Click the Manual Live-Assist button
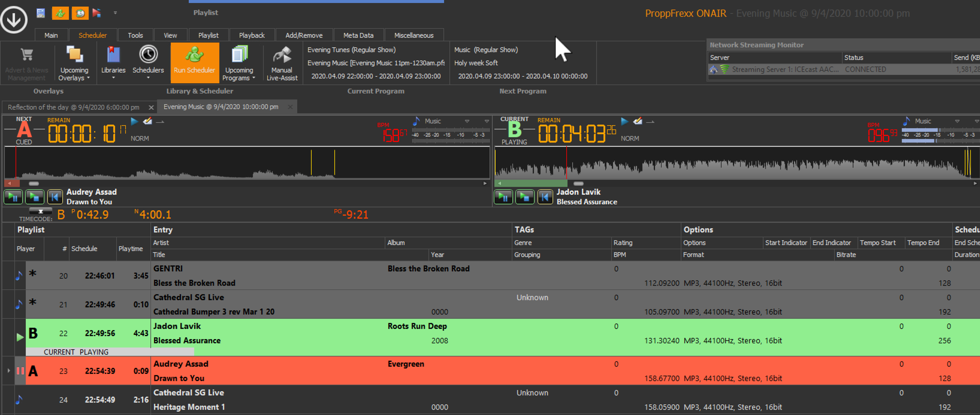This screenshot has width=980, height=415. (x=282, y=63)
